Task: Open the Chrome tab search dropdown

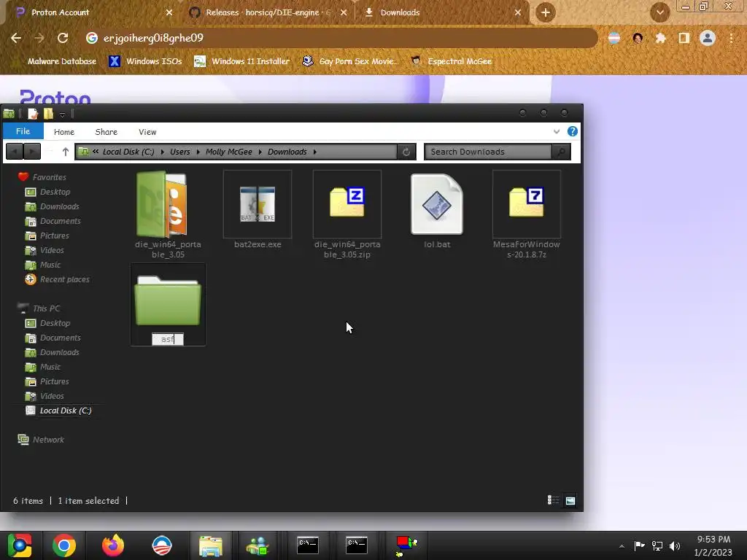Action: click(x=659, y=12)
